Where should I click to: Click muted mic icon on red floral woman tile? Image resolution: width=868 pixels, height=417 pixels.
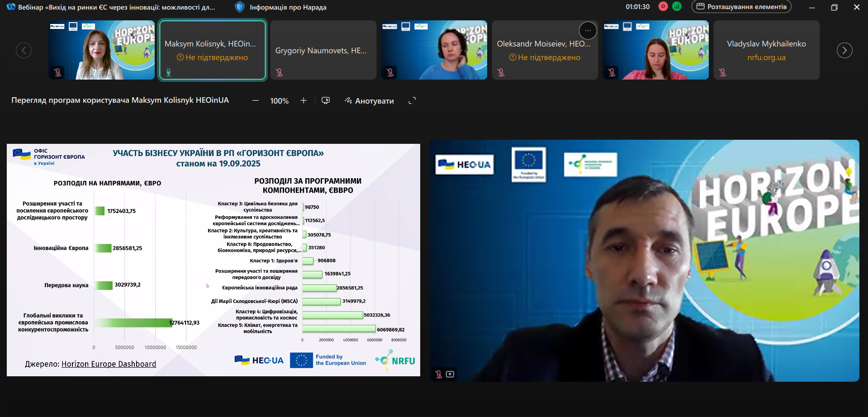pos(612,72)
